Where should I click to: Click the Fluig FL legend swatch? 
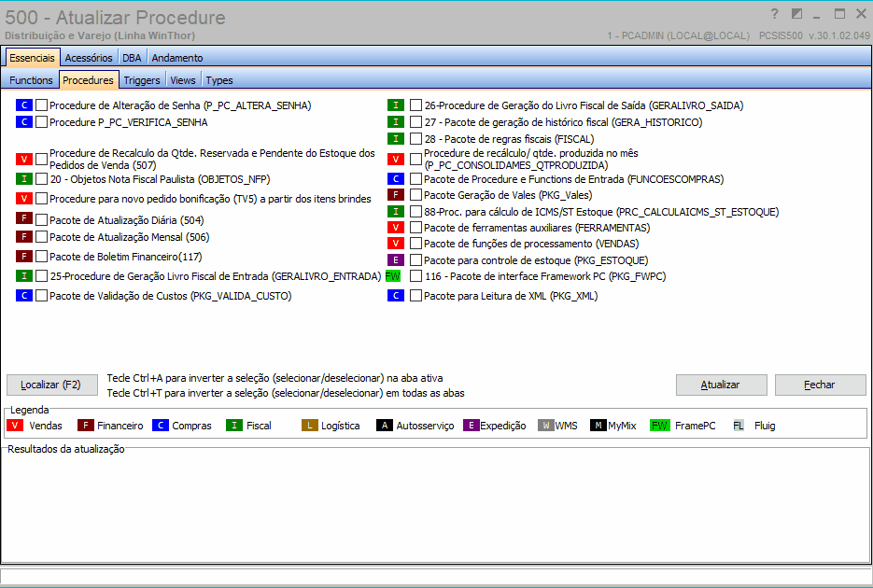[739, 426]
